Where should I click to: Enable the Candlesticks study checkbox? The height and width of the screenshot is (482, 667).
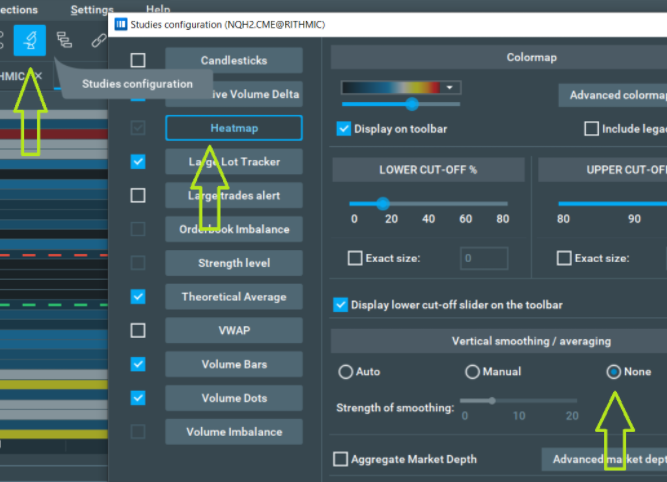pos(138,60)
